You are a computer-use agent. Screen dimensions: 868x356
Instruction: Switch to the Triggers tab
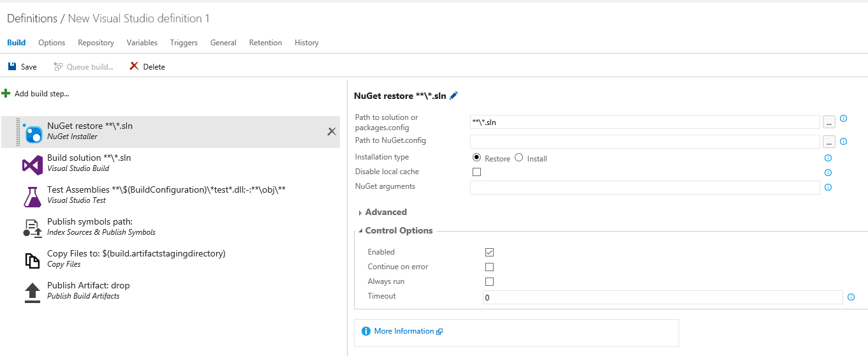[x=184, y=43]
